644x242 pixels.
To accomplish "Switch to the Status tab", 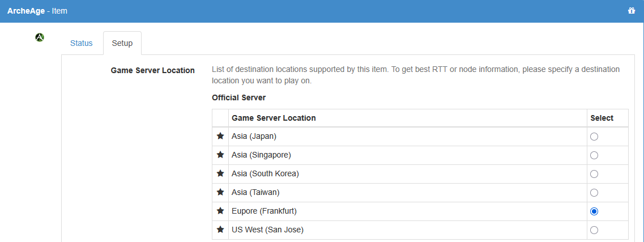I will click(x=82, y=43).
